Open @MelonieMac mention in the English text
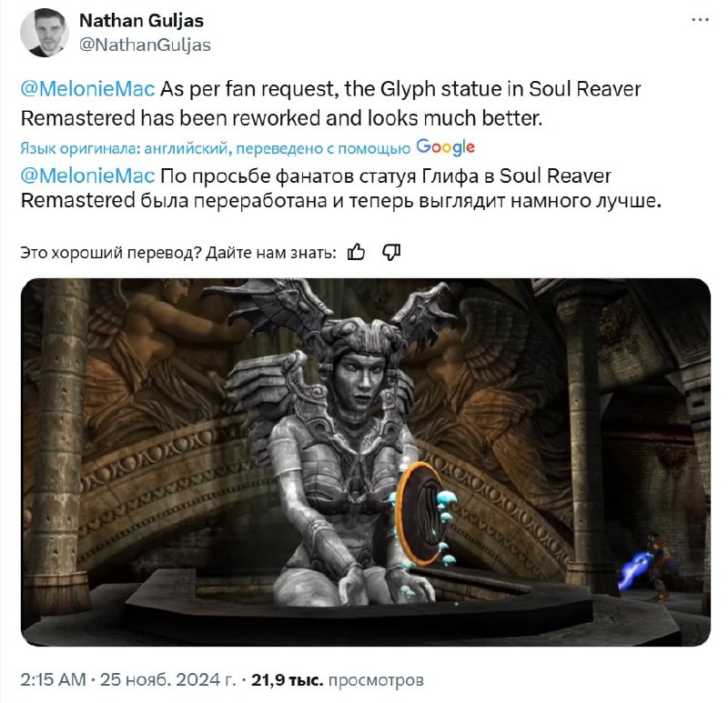Viewport: 728px width, 703px height. tap(87, 88)
